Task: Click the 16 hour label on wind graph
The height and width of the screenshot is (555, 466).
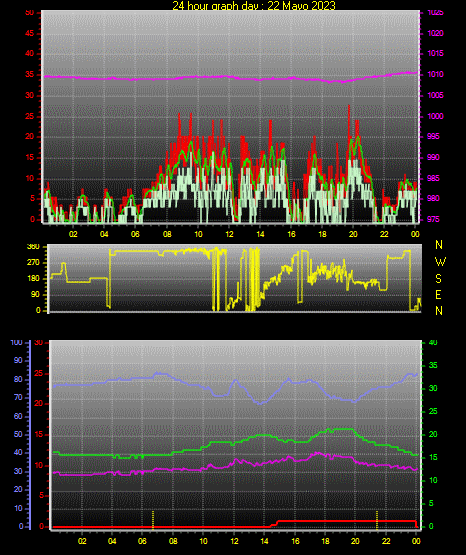Action: (x=291, y=234)
